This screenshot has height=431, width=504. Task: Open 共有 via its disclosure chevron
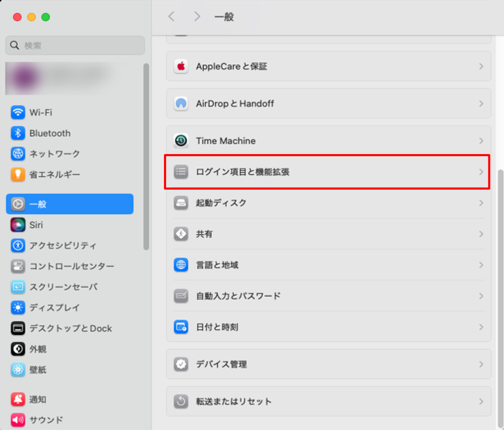[481, 234]
